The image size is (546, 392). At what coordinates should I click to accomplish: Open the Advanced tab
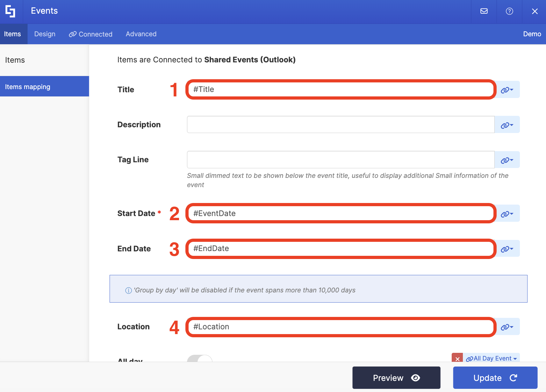[x=141, y=34]
